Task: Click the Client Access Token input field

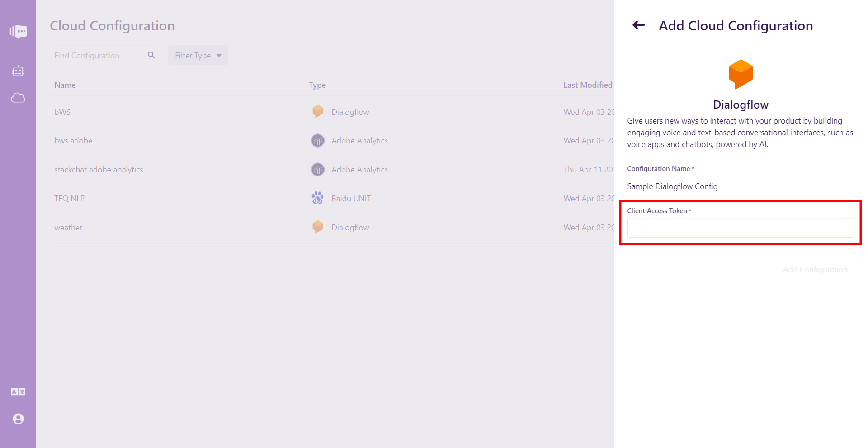Action: pyautogui.click(x=741, y=228)
